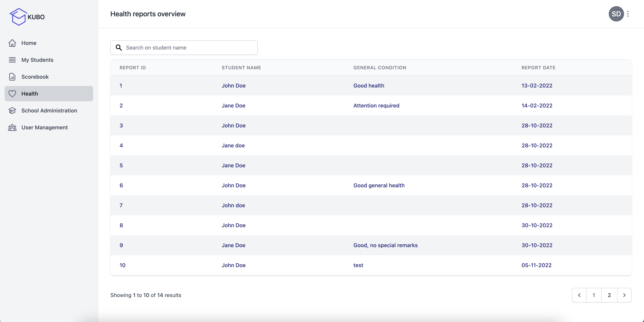Click Jane doe in report 4 row
The image size is (644, 322).
coord(233,145)
